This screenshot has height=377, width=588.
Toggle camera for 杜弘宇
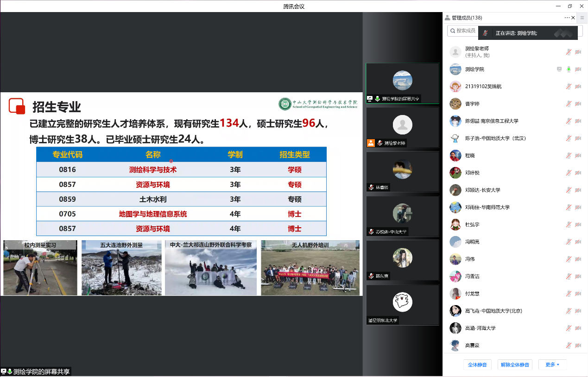tap(578, 225)
